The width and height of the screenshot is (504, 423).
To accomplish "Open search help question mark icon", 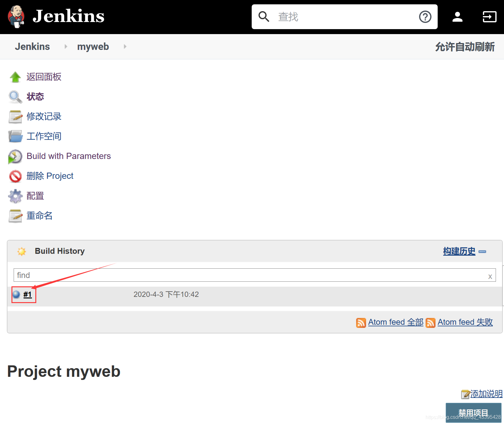I will pos(425,17).
